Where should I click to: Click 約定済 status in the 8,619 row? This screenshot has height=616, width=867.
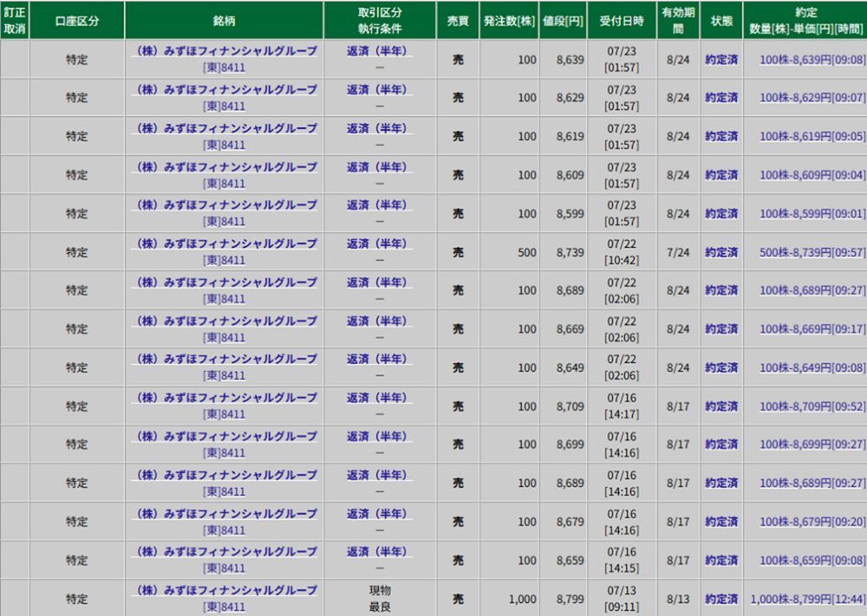pyautogui.click(x=721, y=137)
